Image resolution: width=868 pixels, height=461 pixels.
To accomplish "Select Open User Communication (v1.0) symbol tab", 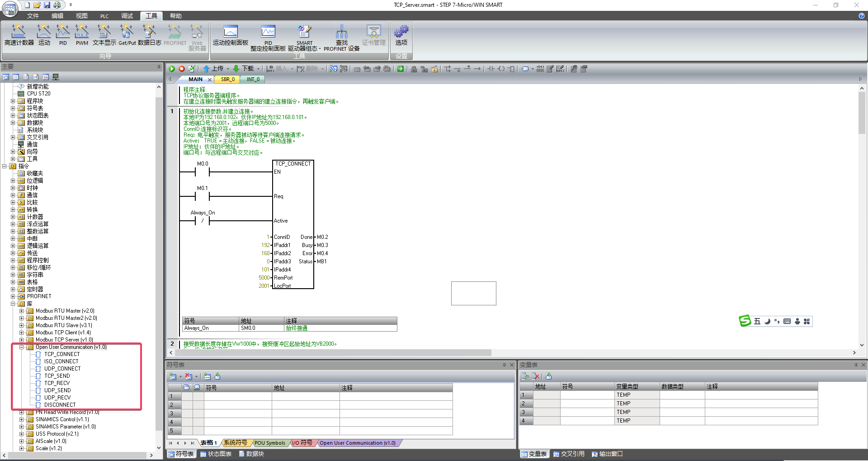I will [358, 443].
